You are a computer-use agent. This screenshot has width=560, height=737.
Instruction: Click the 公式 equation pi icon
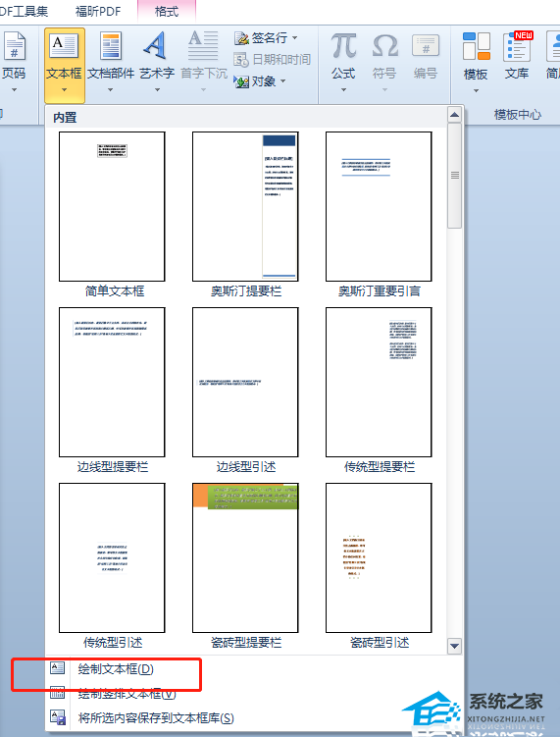tap(344, 46)
